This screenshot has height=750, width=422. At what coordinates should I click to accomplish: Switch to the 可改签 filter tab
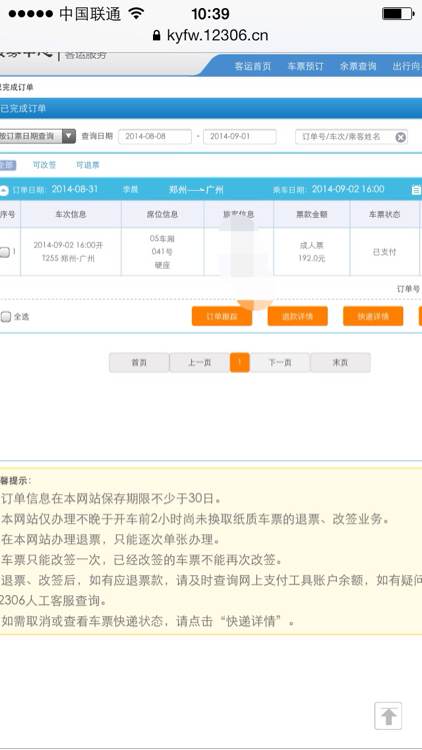point(44,165)
